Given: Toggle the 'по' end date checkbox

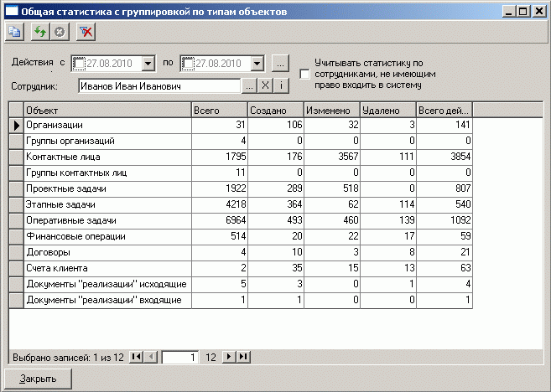Looking at the screenshot, I should [x=188, y=64].
